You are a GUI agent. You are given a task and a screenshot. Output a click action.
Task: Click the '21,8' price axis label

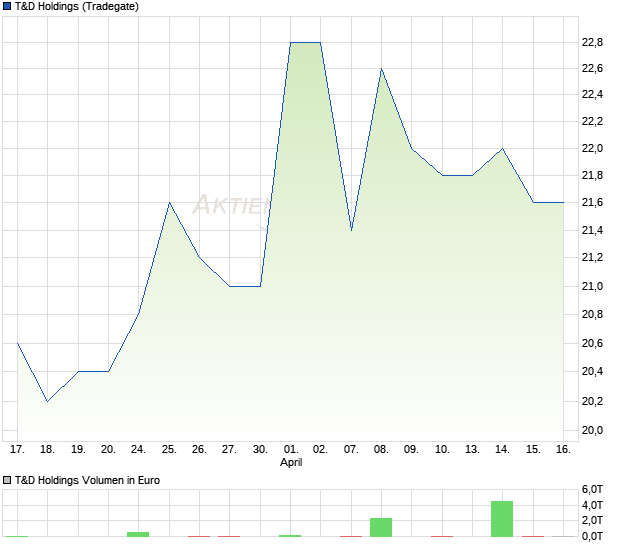pyautogui.click(x=592, y=175)
